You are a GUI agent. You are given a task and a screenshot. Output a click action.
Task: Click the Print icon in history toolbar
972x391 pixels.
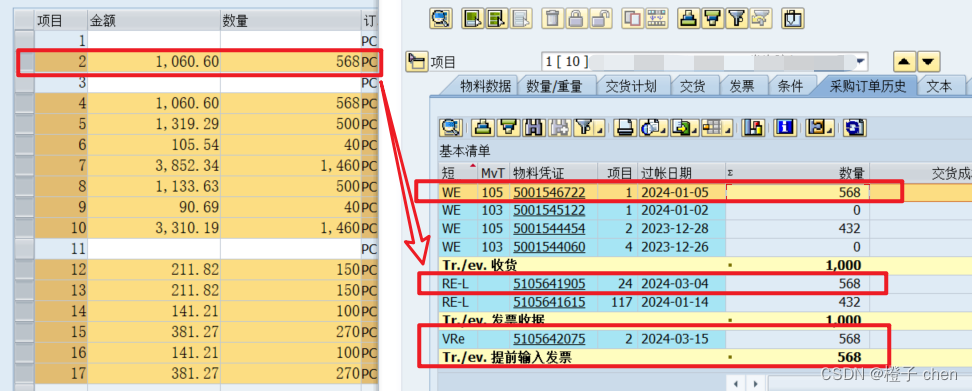[x=625, y=128]
